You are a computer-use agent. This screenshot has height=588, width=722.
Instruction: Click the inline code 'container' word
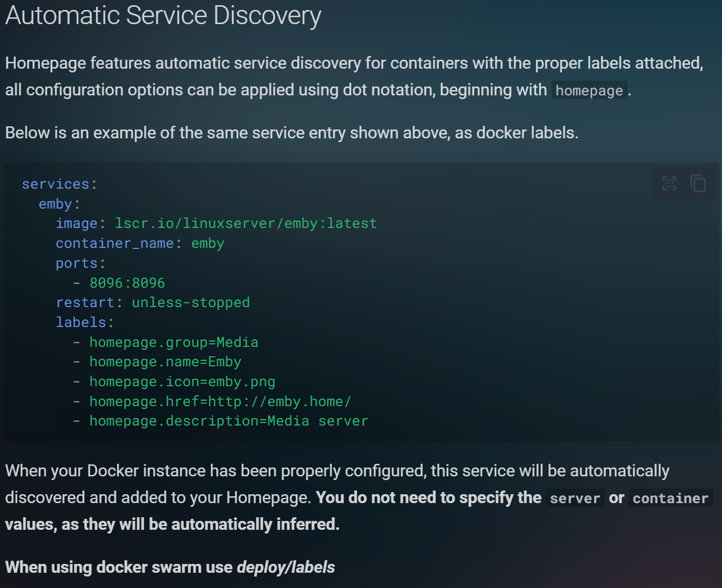point(671,498)
